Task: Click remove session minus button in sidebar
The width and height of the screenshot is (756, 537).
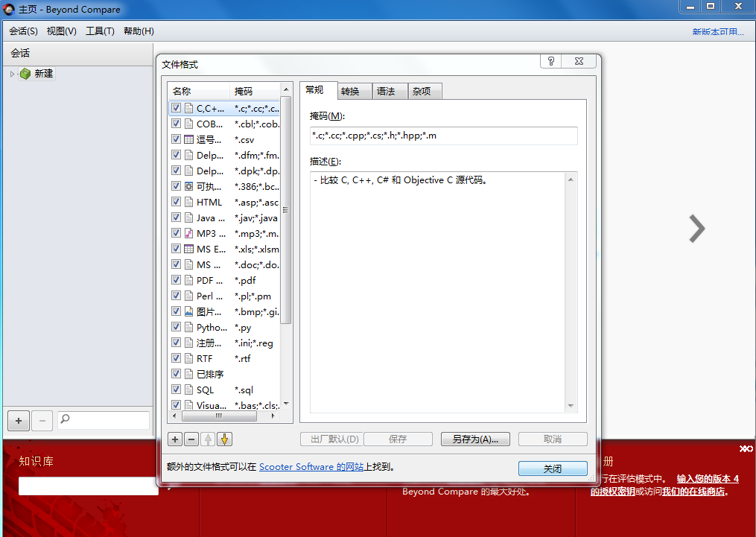Action: [42, 421]
